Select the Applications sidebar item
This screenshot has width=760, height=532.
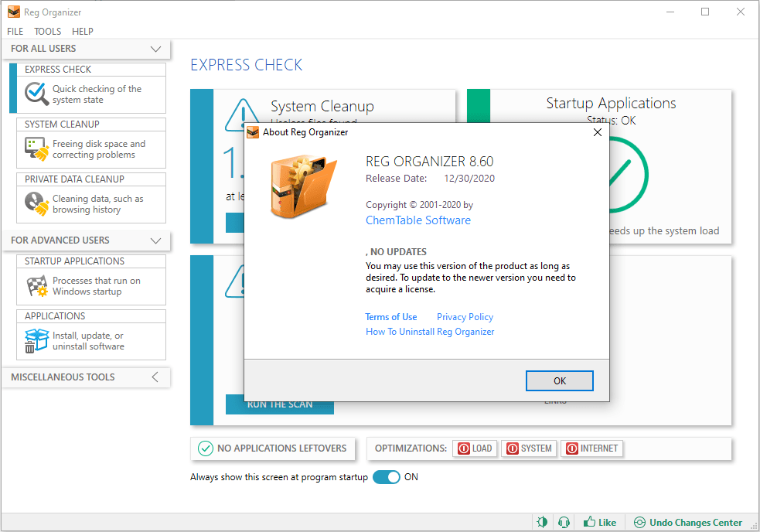click(91, 335)
